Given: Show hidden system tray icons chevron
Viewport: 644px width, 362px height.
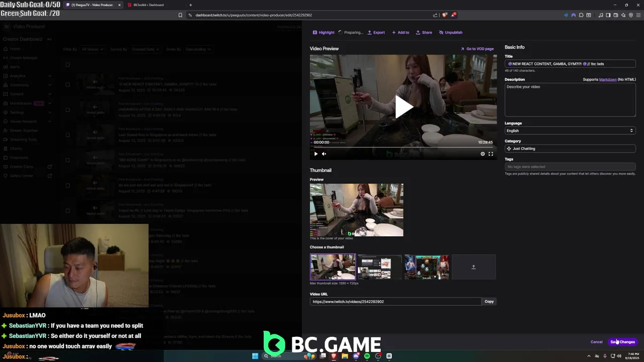Looking at the screenshot, I should tap(589, 356).
